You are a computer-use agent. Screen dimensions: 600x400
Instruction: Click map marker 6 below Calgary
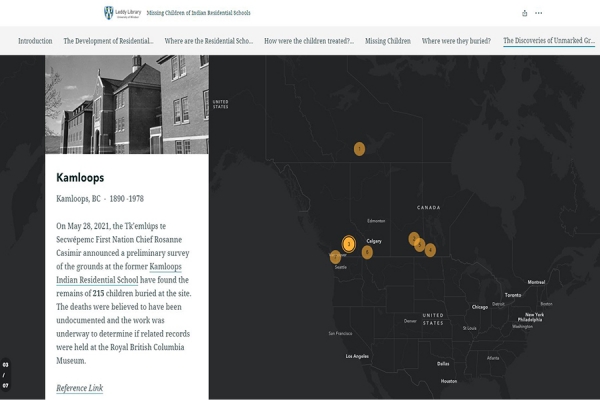pyautogui.click(x=367, y=252)
